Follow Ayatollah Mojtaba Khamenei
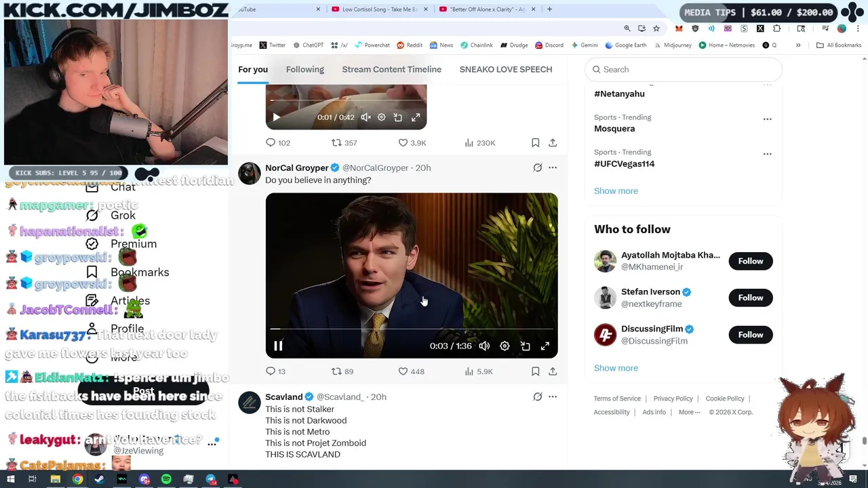The image size is (868, 488). (x=751, y=261)
